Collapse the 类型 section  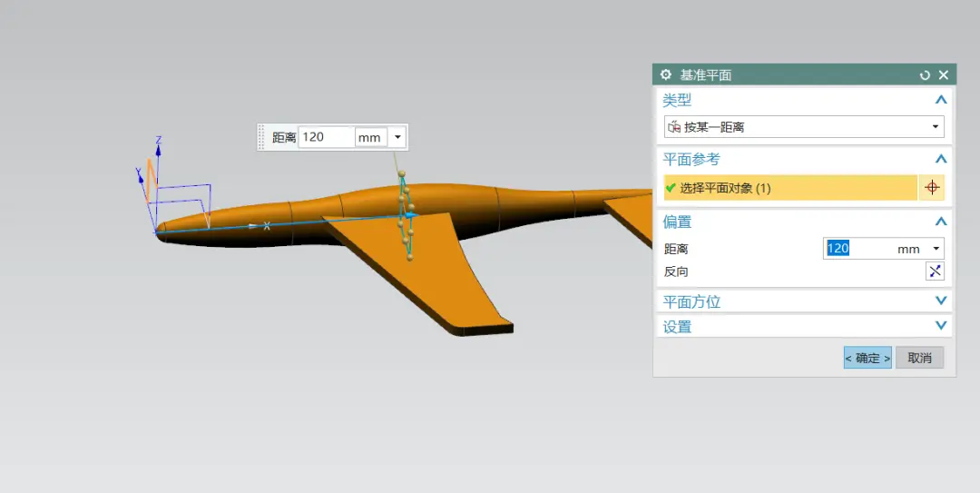click(941, 100)
